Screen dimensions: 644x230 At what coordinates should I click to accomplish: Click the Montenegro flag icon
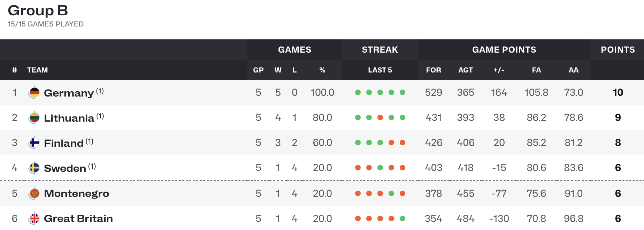coord(34,193)
